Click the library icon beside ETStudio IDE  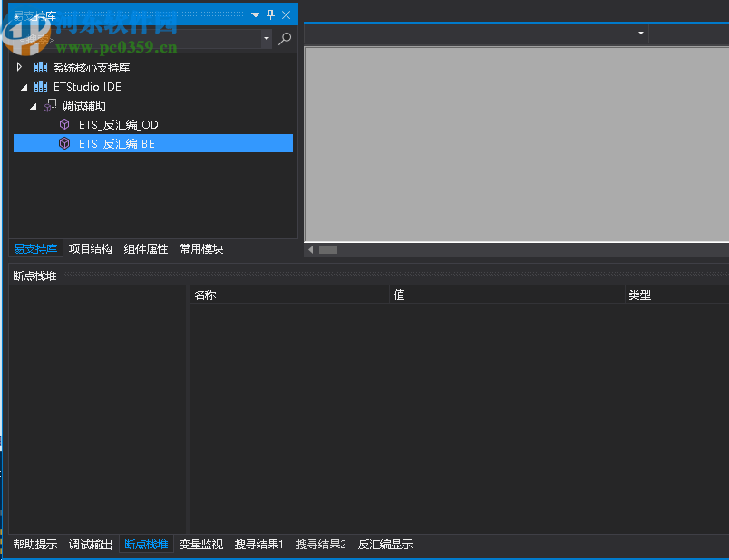[40, 86]
